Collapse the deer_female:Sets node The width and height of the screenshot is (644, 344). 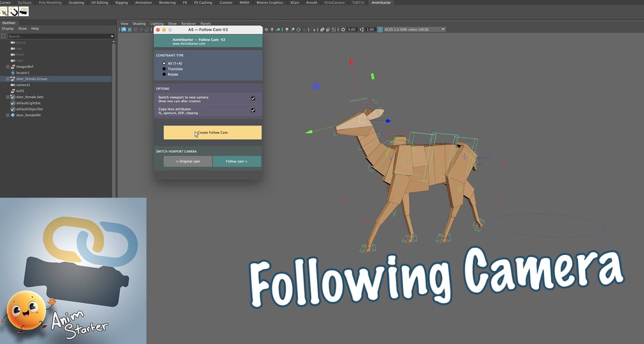pyautogui.click(x=8, y=97)
